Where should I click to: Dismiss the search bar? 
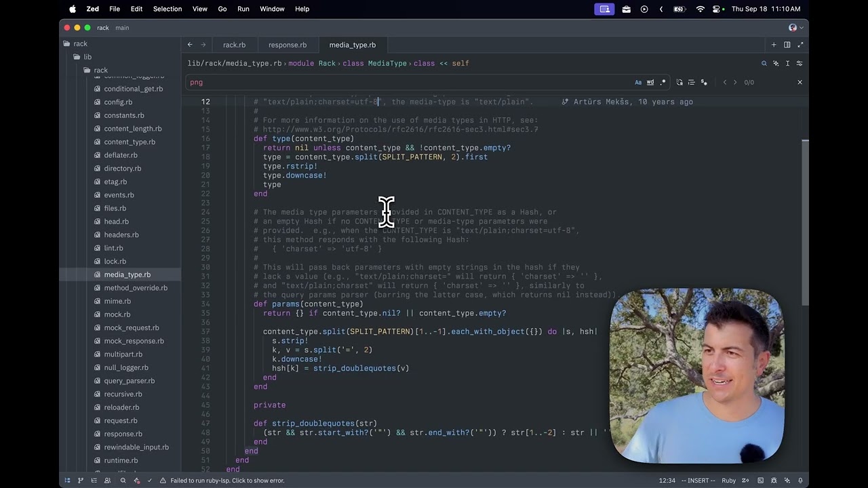pyautogui.click(x=800, y=82)
